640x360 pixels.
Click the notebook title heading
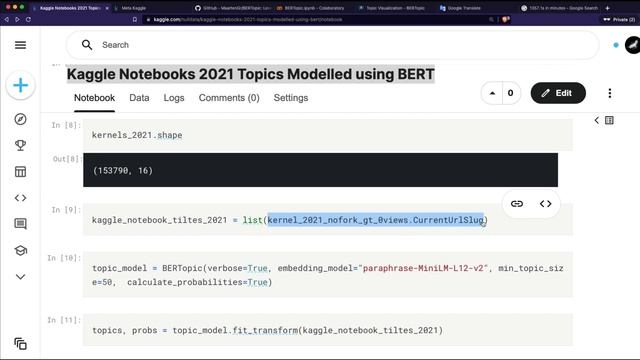coord(251,74)
